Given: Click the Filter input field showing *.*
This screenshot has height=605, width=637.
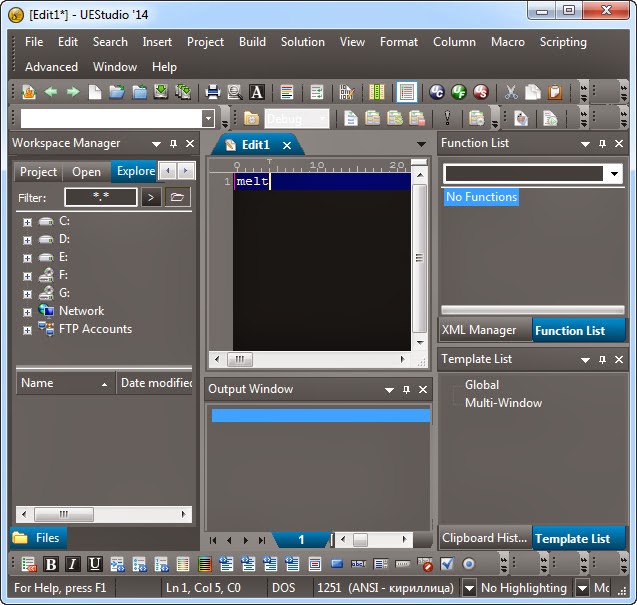Looking at the screenshot, I should [101, 197].
